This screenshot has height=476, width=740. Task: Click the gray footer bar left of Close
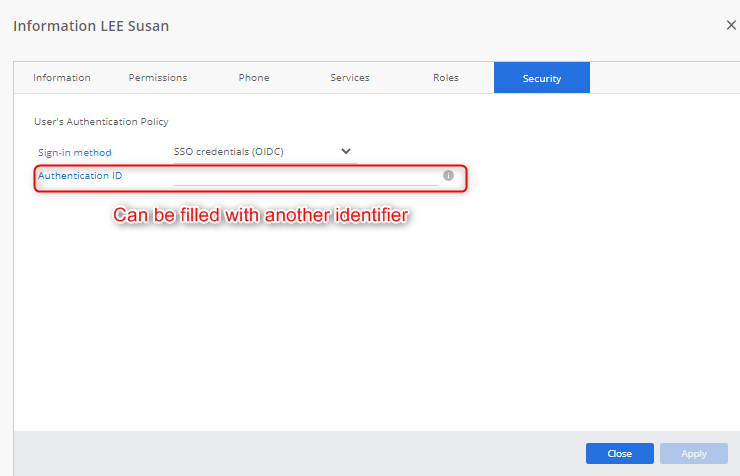point(300,454)
